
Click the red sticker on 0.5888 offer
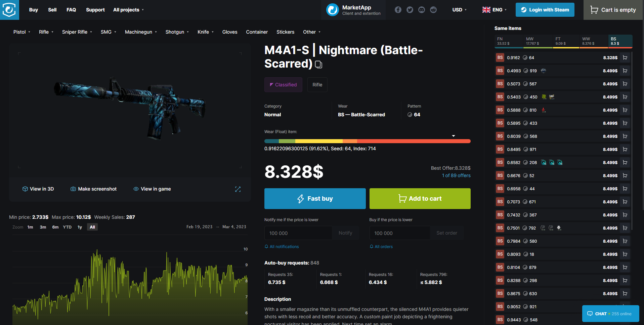point(544,110)
